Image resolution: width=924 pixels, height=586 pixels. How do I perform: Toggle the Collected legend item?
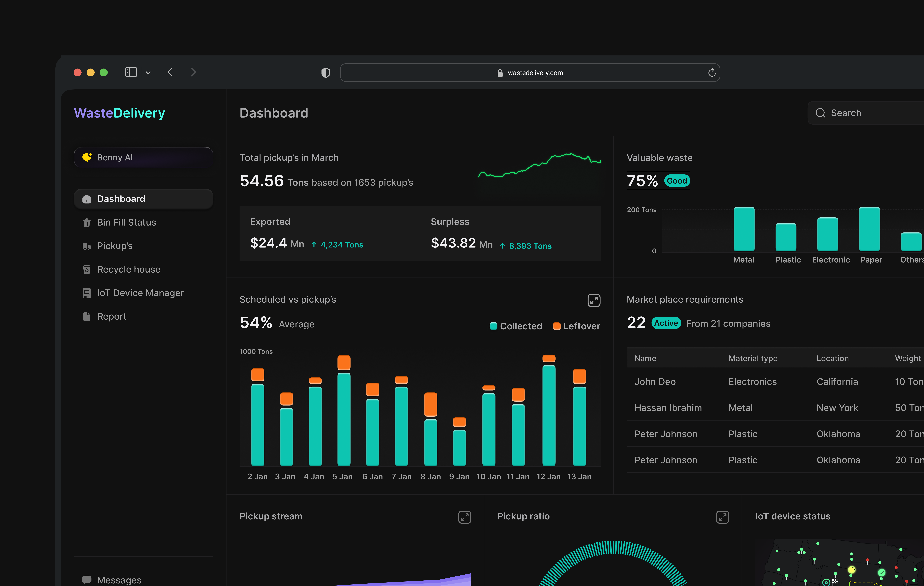pyautogui.click(x=516, y=326)
